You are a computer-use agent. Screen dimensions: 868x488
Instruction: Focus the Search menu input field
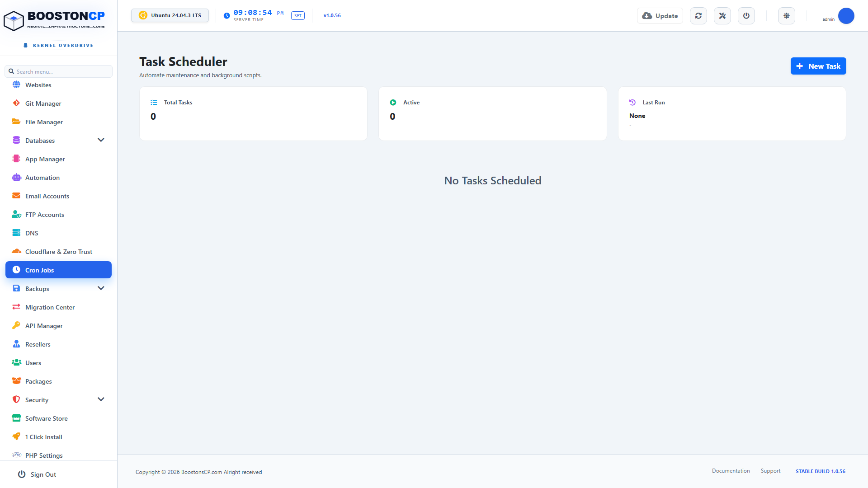click(x=58, y=71)
